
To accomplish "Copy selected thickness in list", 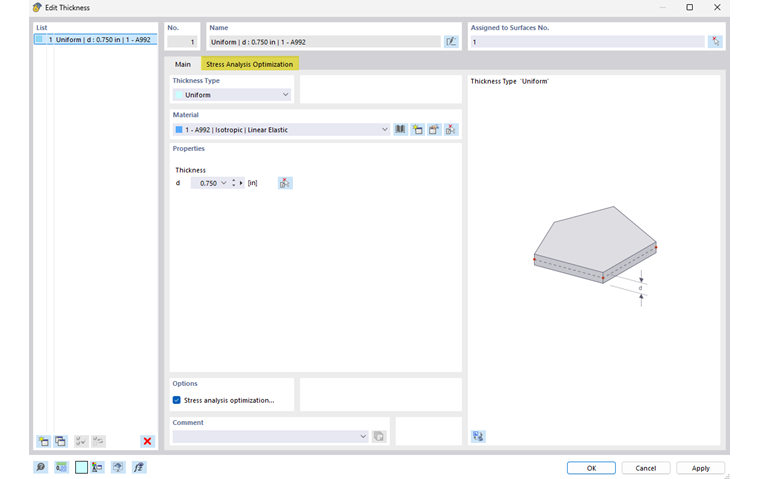I will tap(60, 441).
